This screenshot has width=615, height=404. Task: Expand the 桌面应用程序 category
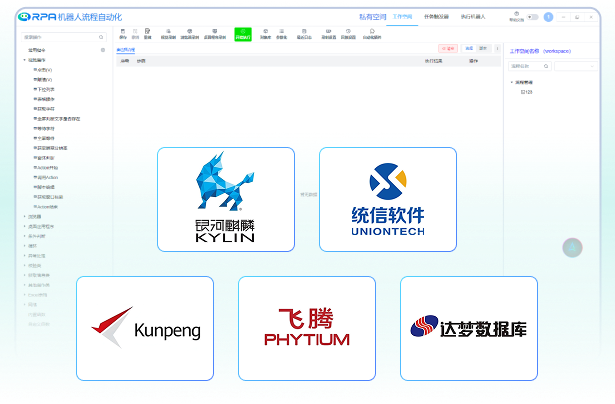[24, 226]
